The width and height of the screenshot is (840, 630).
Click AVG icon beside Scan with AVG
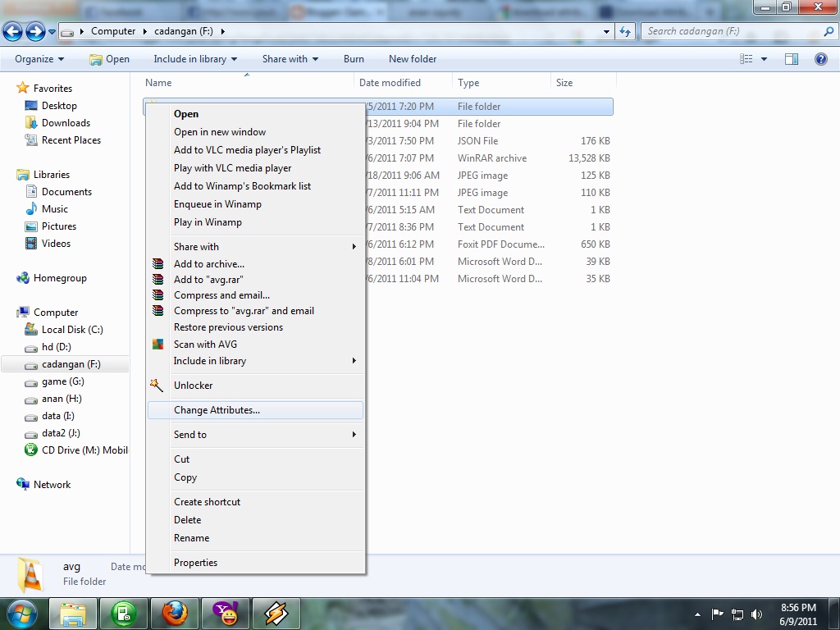pyautogui.click(x=157, y=344)
